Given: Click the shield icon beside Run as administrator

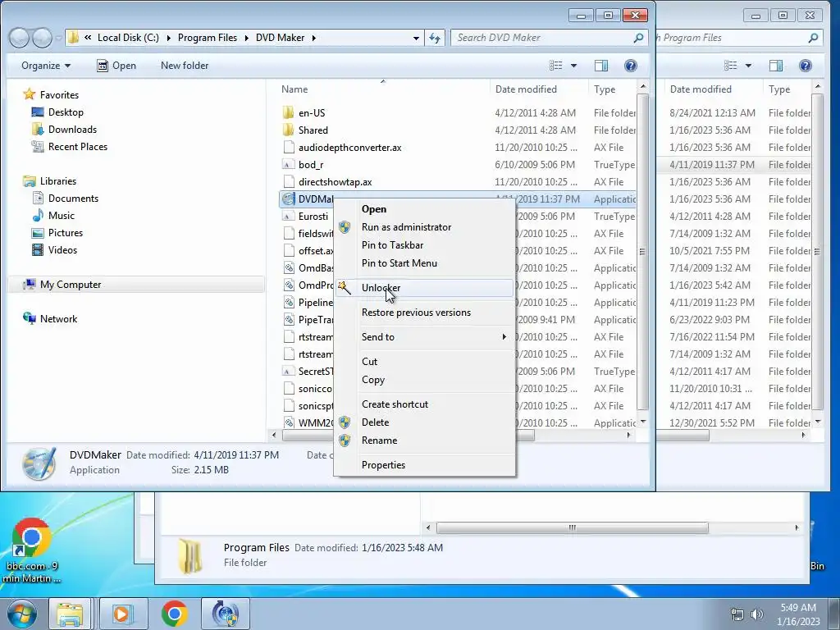Looking at the screenshot, I should click(345, 227).
